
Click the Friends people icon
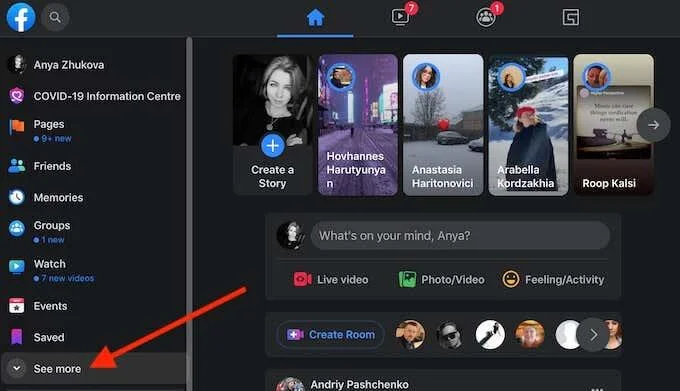tap(17, 166)
